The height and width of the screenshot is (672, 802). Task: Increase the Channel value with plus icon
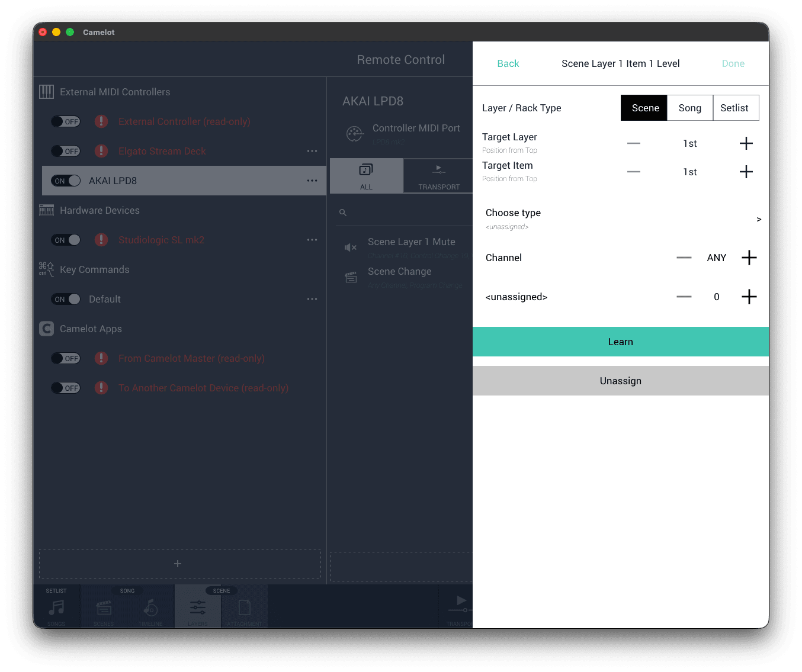coord(749,258)
